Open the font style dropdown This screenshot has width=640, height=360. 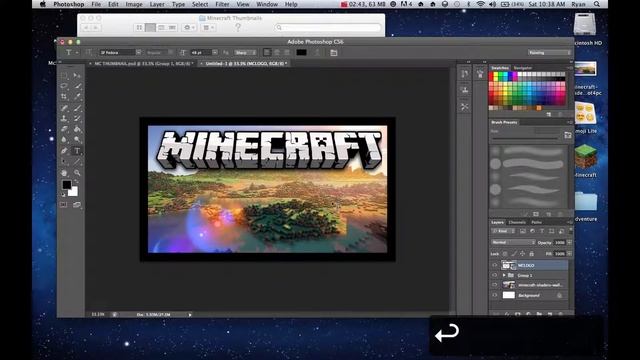tap(170, 53)
